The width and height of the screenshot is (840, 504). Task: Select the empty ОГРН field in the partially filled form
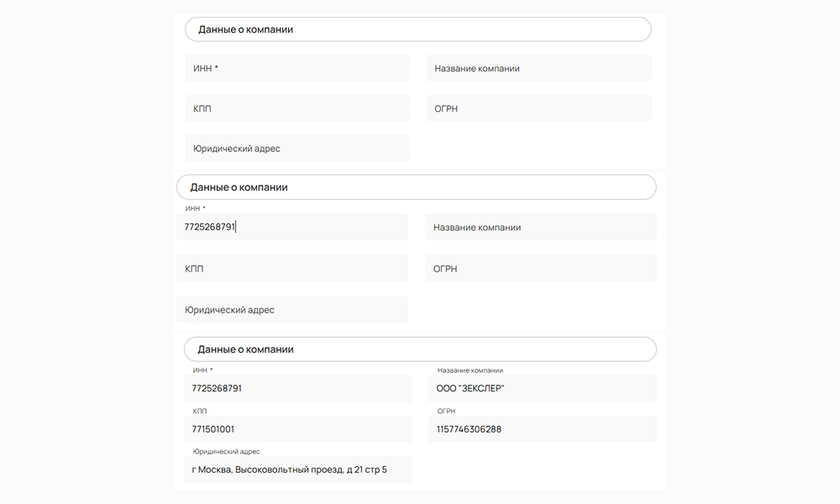[540, 269]
